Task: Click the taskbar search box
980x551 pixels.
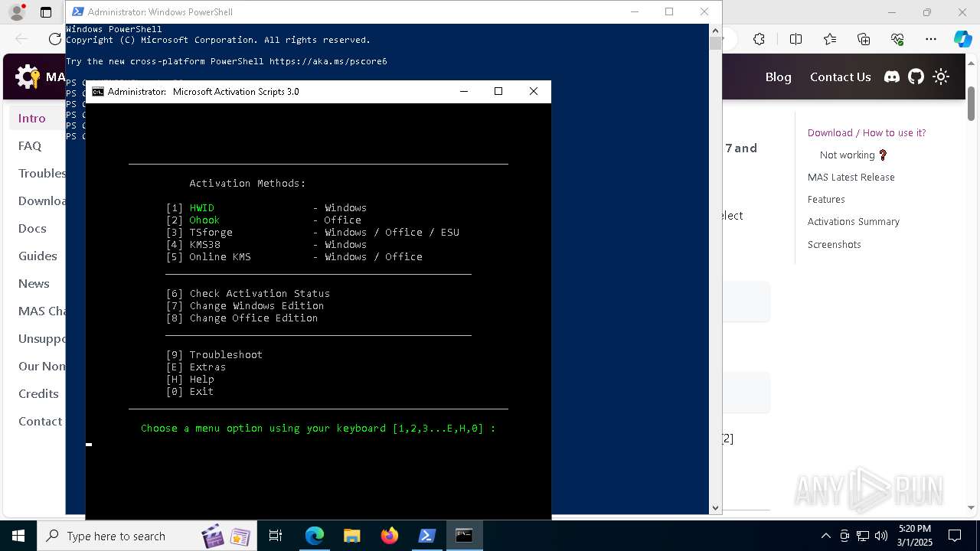Action: pos(149,536)
